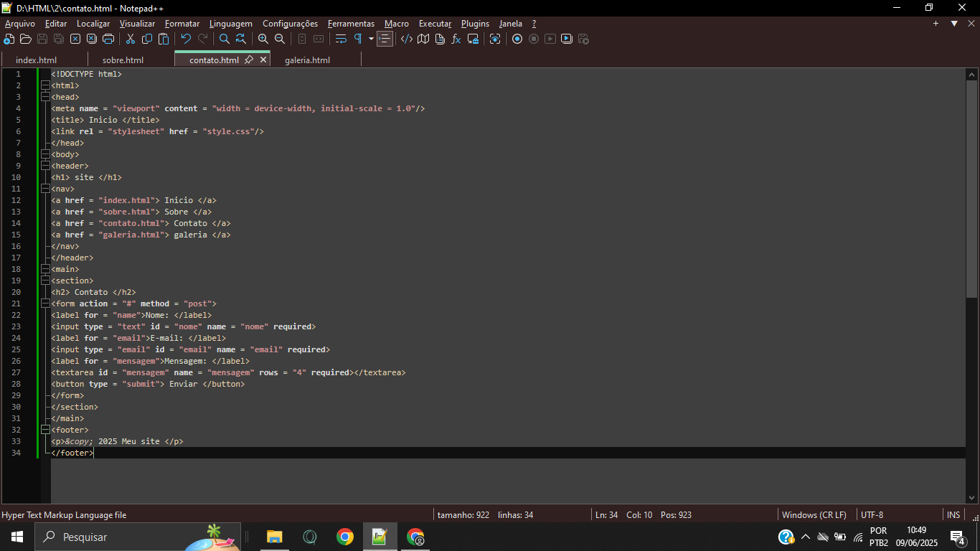Collapse the nav block fold marker
Screen dimensions: 980x551
click(x=45, y=189)
